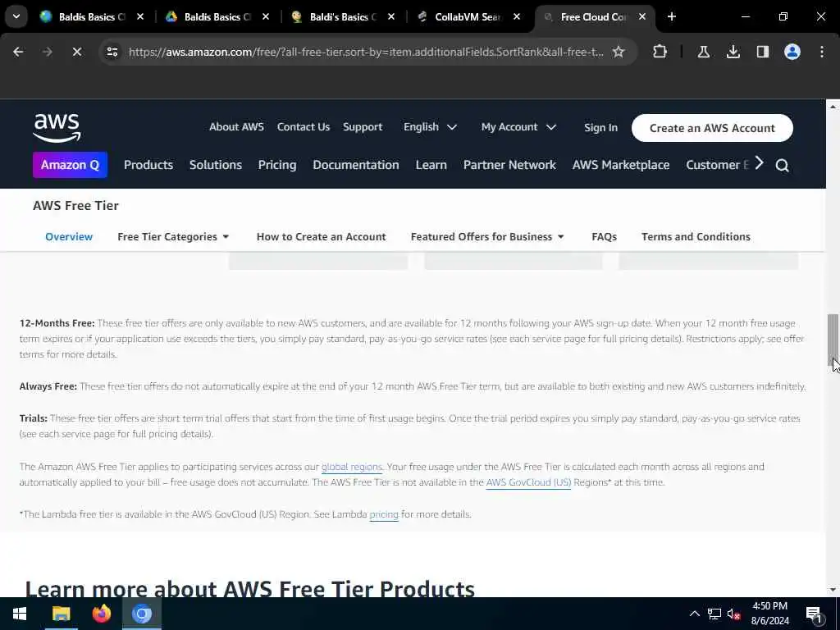Show more AWS nav items chevron
840x630 pixels.
tap(759, 163)
